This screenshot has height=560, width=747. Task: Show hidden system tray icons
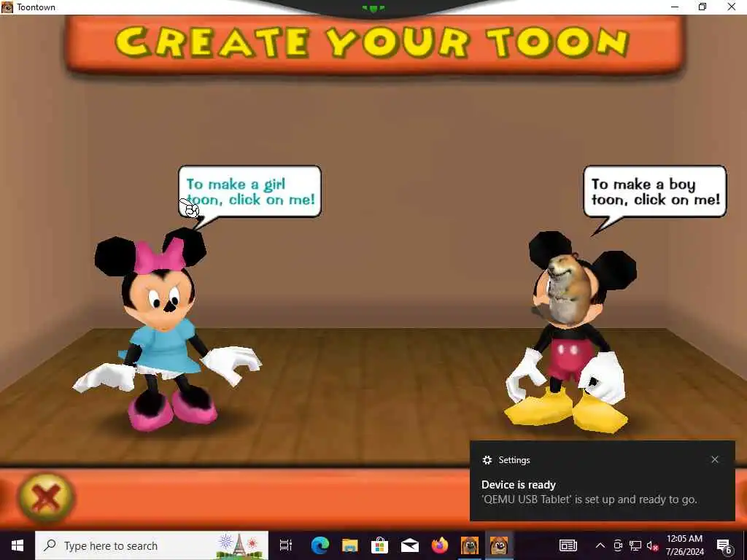[600, 545]
